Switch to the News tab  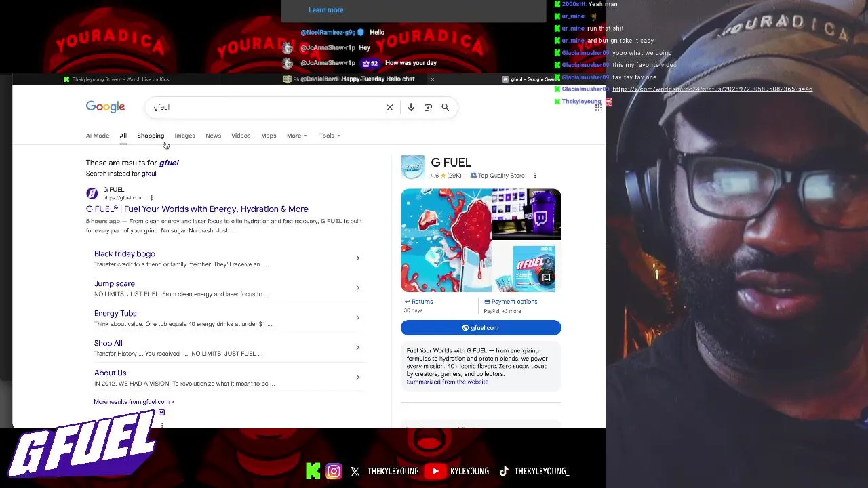(x=213, y=136)
